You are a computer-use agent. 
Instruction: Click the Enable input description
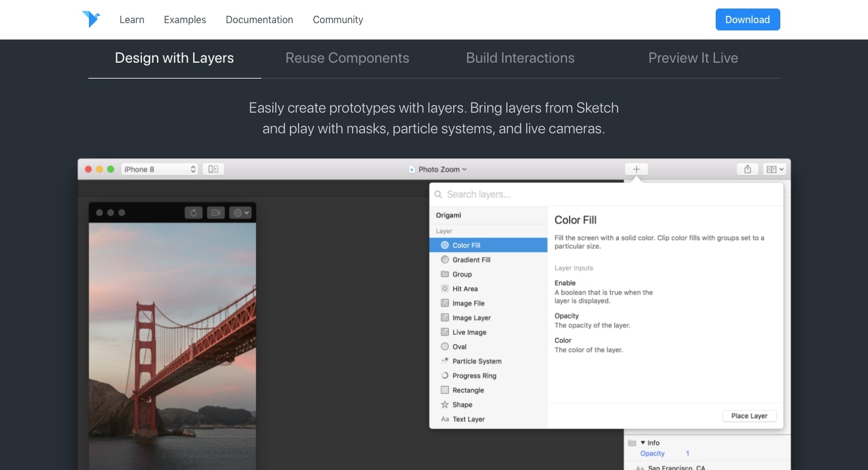604,296
